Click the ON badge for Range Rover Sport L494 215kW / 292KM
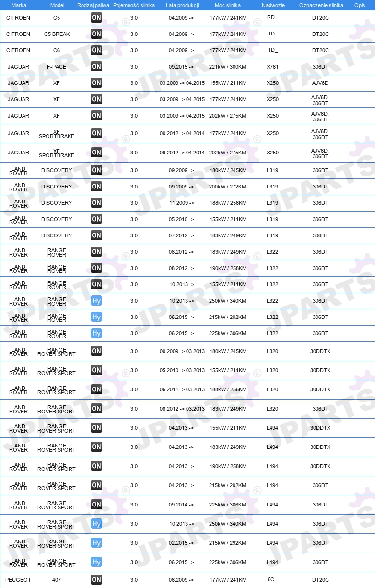The width and height of the screenshot is (375, 588). 96,485
